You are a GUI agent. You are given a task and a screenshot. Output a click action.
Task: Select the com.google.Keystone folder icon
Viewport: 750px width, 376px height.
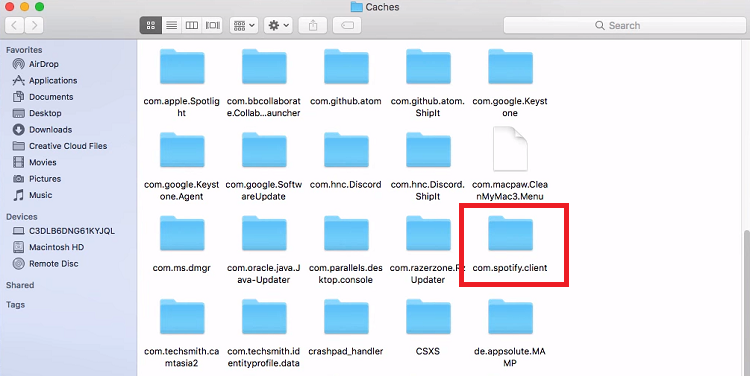click(510, 67)
